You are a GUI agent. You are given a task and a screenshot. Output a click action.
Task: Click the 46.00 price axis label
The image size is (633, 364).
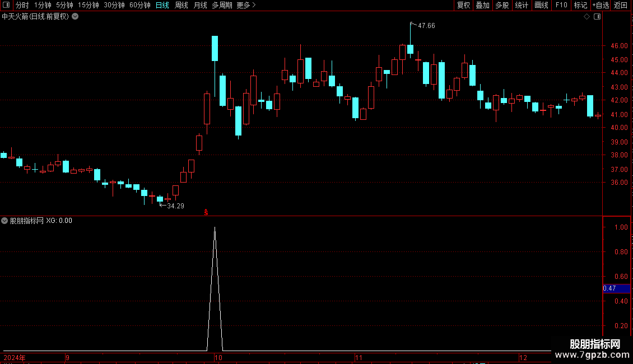coord(619,46)
